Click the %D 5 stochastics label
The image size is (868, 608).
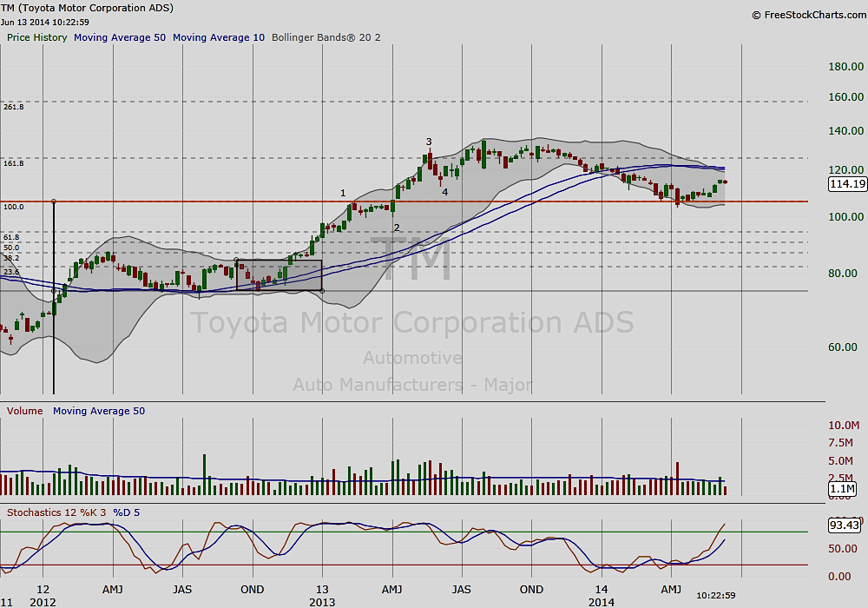tap(126, 512)
